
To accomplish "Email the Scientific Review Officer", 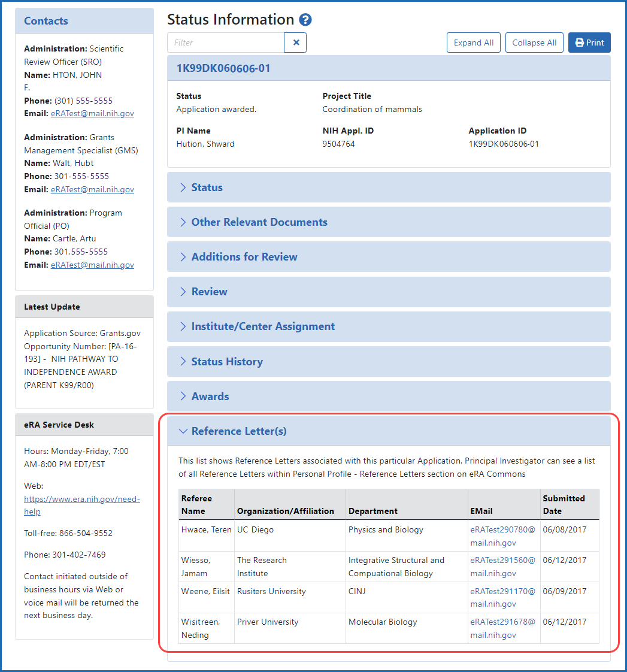I will coord(92,113).
